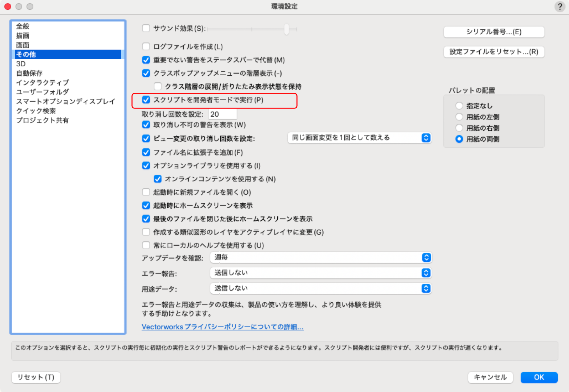Select the 用紙の左側 radio button
The width and height of the screenshot is (569, 392).
(459, 117)
